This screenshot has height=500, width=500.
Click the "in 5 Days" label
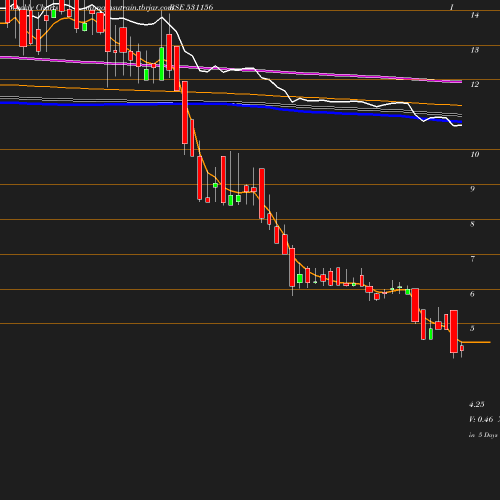click(483, 435)
